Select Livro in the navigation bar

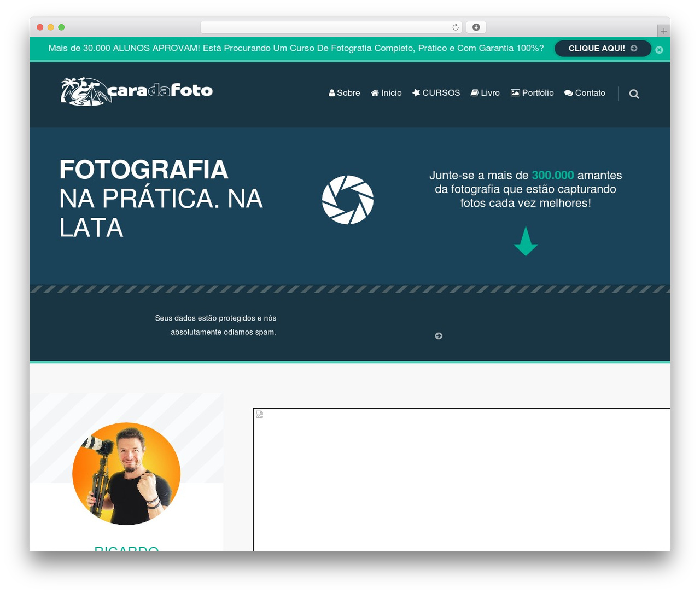click(x=485, y=93)
